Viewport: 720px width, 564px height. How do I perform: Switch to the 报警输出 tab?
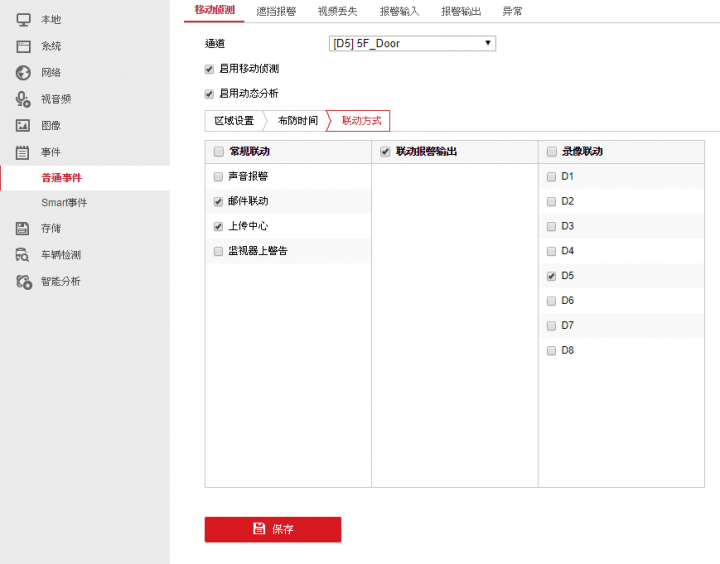click(x=461, y=11)
